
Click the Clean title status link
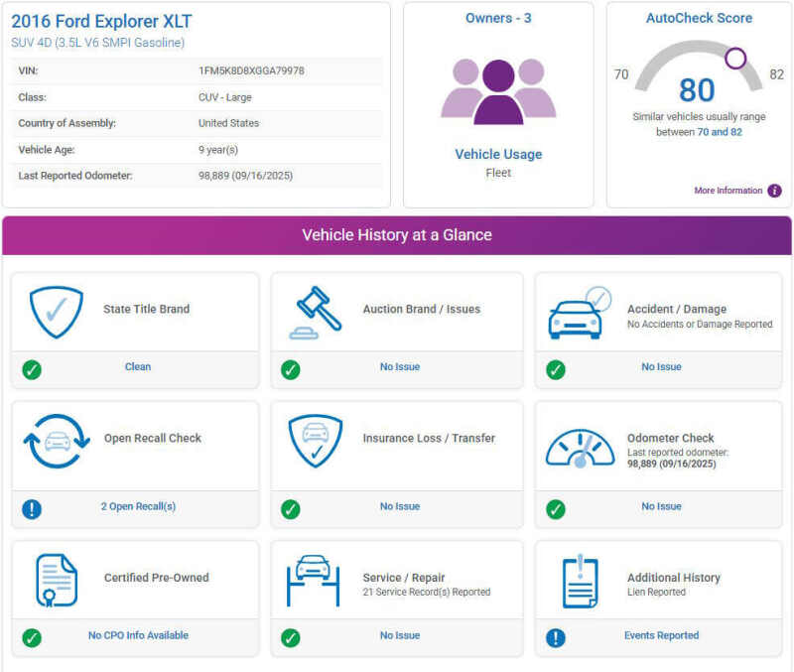[x=138, y=367]
